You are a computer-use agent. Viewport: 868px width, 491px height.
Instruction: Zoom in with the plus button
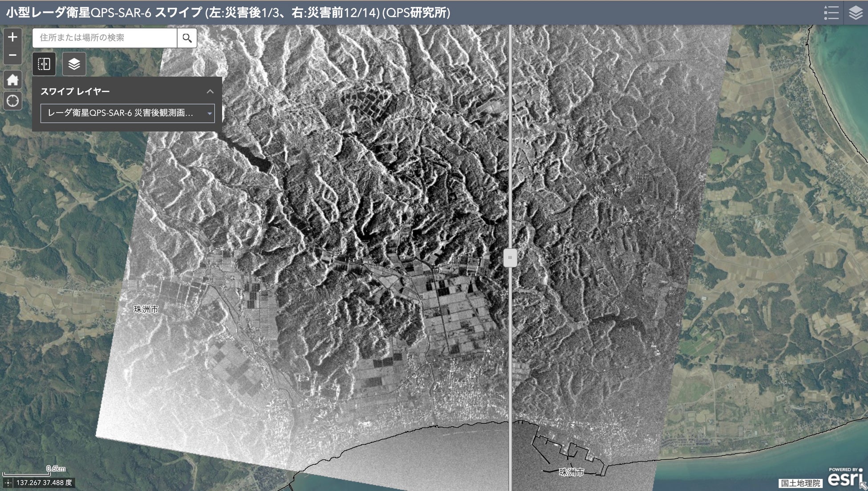pos(12,37)
